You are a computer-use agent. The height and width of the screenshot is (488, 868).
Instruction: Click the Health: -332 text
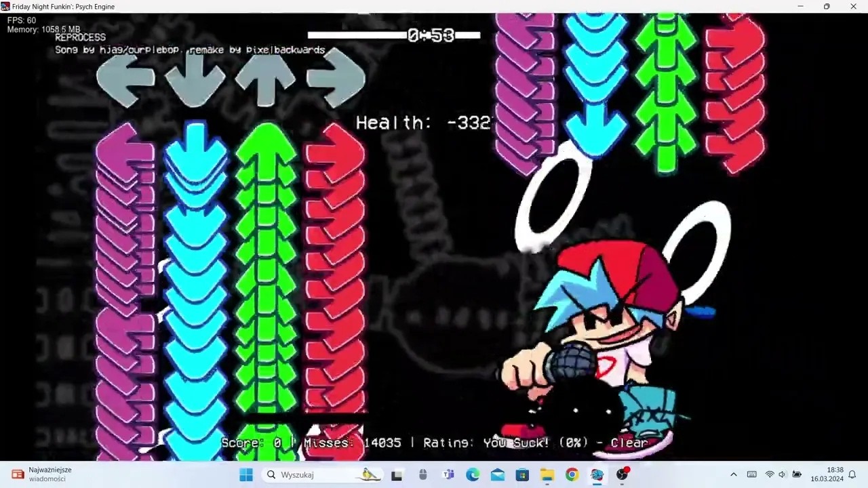423,122
